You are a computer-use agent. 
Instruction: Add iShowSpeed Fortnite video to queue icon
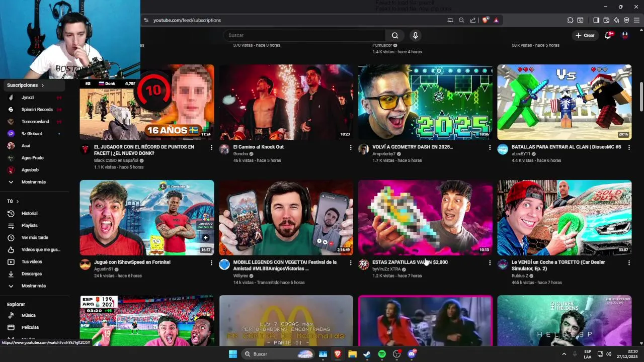pos(205,238)
